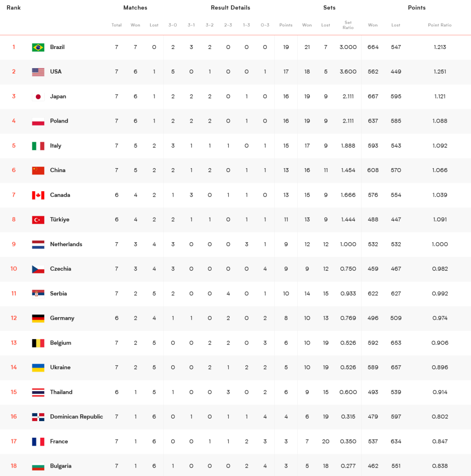Click the Serbia flag icon

tap(38, 294)
